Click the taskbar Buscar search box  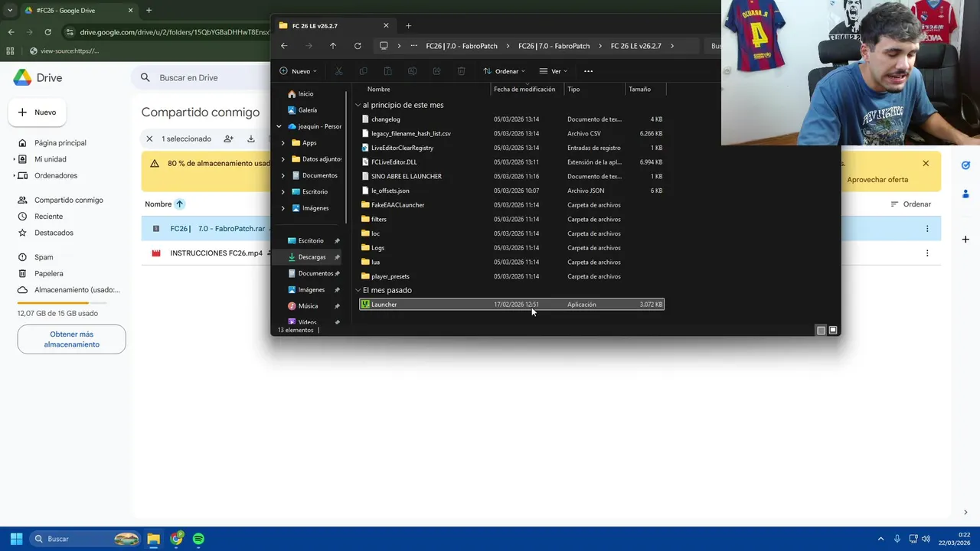86,539
